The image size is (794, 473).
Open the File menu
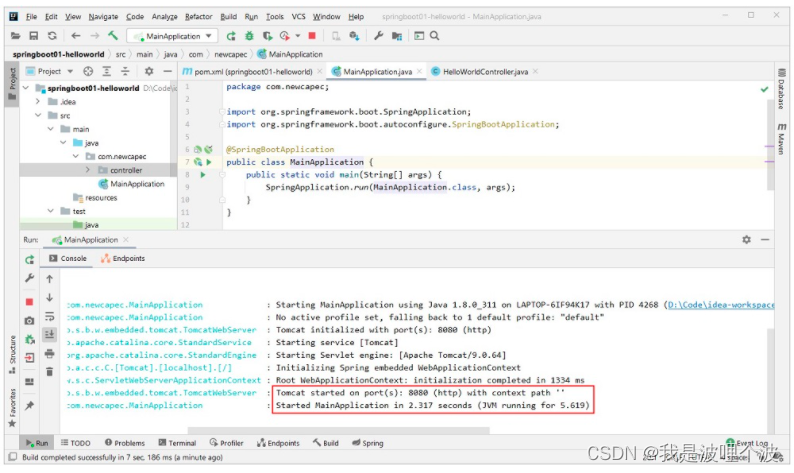point(31,17)
